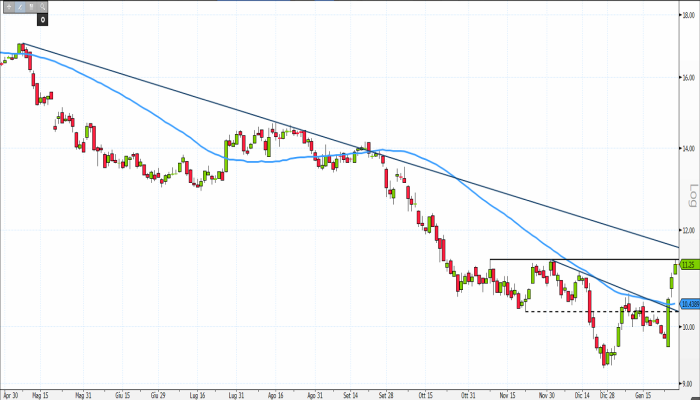Click the 14.00 price axis label
Image resolution: width=700 pixels, height=400 pixels.
pyautogui.click(x=688, y=148)
